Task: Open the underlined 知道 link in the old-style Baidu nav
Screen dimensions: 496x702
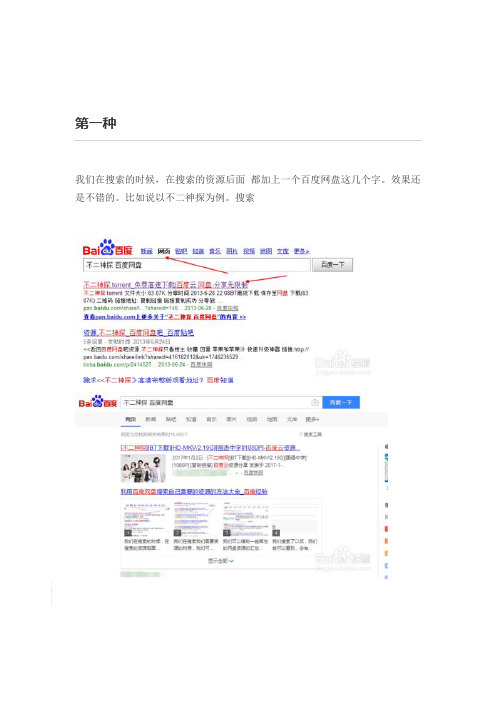Action: (198, 251)
